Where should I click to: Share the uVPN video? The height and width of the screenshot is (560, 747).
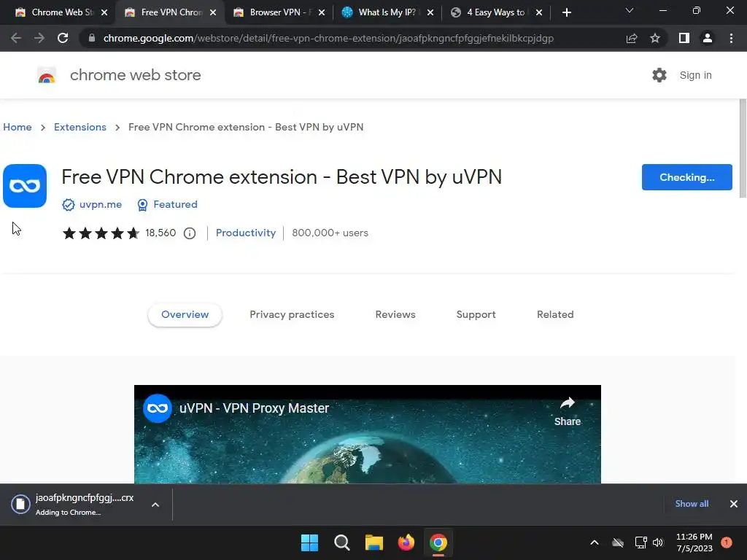click(x=568, y=411)
